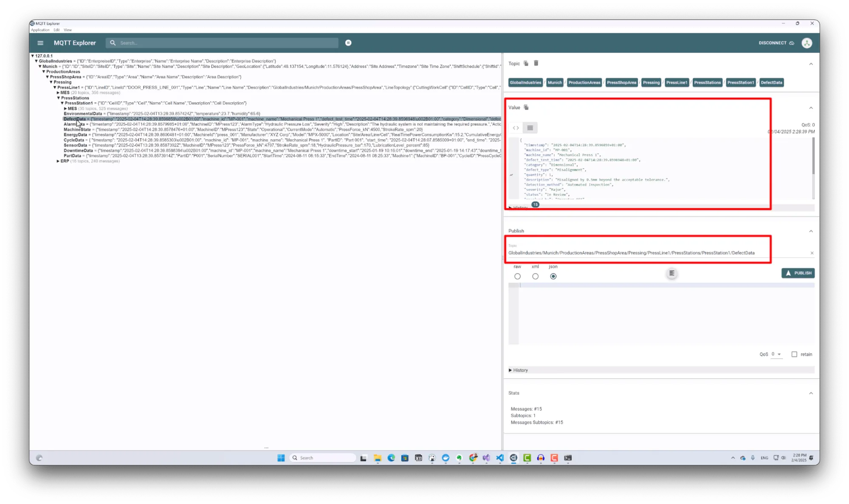Copy the value with the Value copy icon
The image size is (849, 504).
pos(526,107)
